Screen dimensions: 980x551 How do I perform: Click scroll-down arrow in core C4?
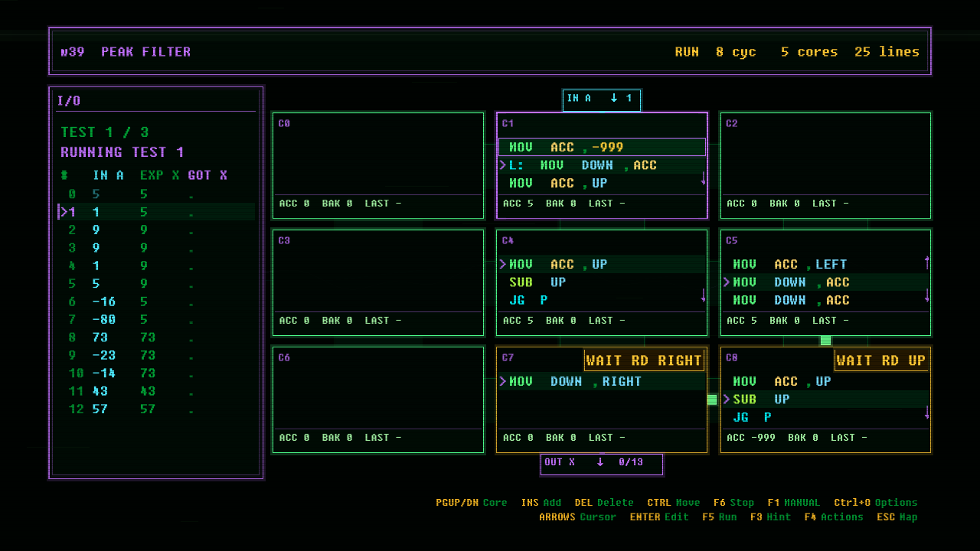pyautogui.click(x=704, y=295)
